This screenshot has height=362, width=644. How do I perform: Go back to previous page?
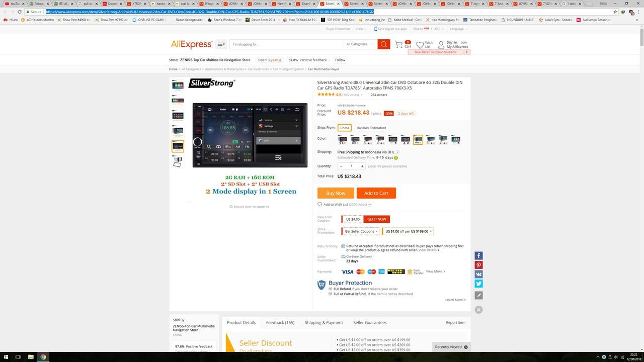5,12
